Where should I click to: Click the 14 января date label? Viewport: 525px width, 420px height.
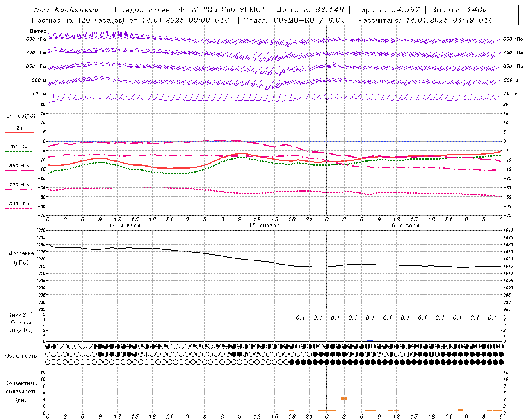point(125,226)
